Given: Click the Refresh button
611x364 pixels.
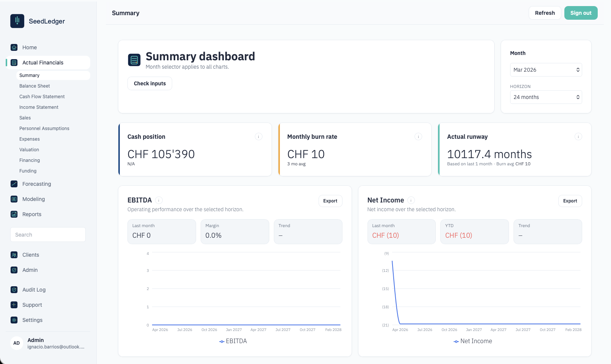Looking at the screenshot, I should click(x=545, y=13).
